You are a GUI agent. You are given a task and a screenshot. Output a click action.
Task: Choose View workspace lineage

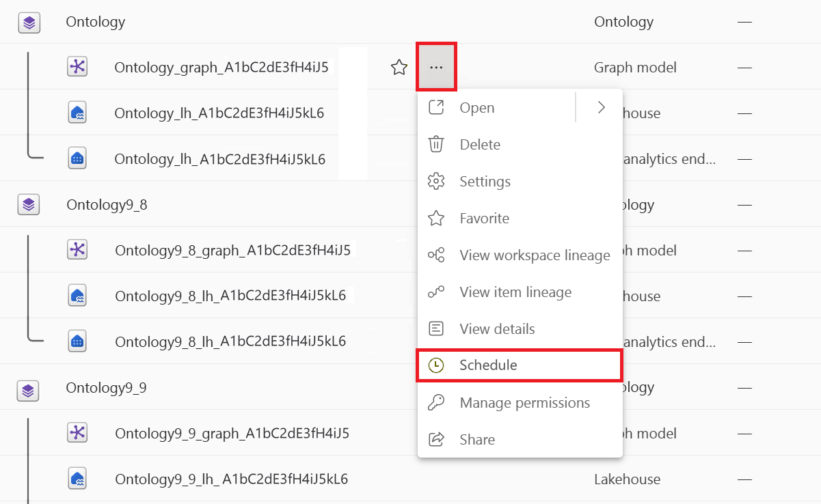pos(520,255)
